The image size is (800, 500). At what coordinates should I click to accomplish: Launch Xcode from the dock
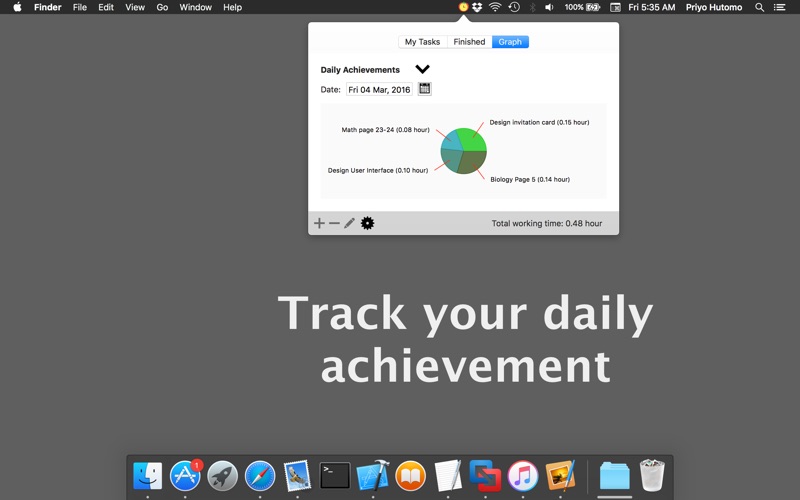coord(373,476)
